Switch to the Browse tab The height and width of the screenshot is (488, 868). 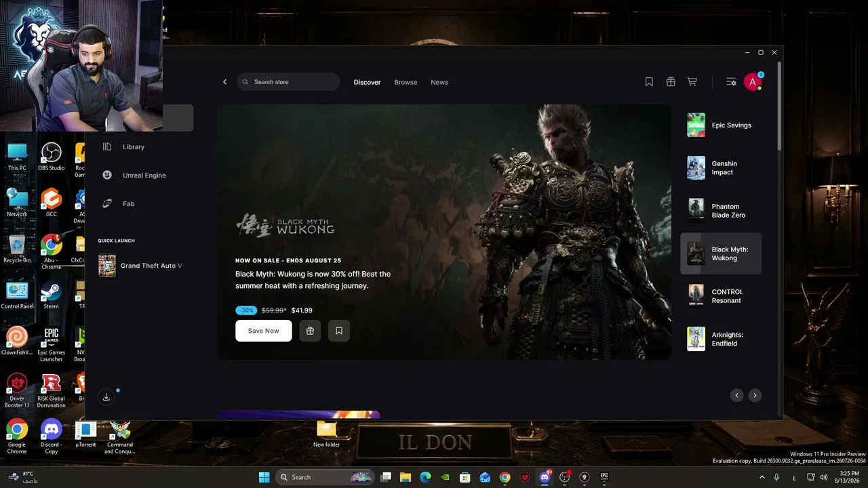tap(406, 82)
